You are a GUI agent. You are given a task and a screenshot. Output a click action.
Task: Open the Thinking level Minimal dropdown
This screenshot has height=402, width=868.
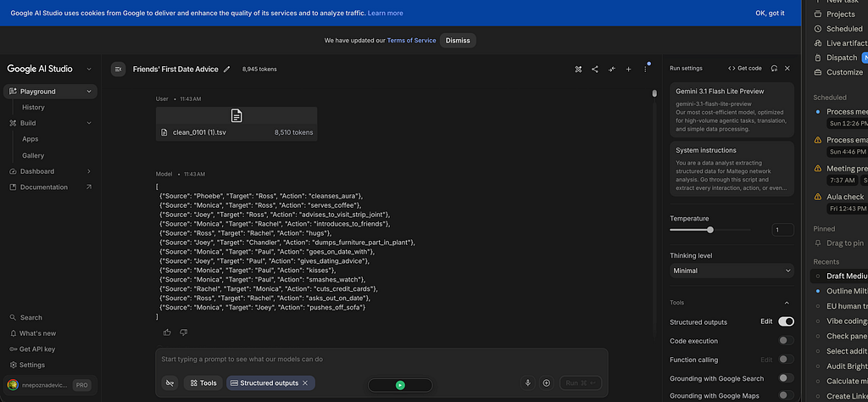pos(732,271)
